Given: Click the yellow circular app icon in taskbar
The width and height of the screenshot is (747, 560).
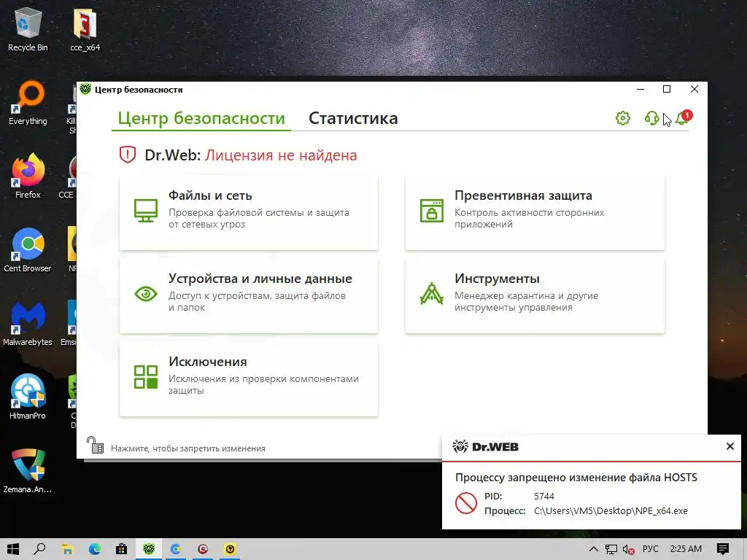Looking at the screenshot, I should click(x=230, y=549).
